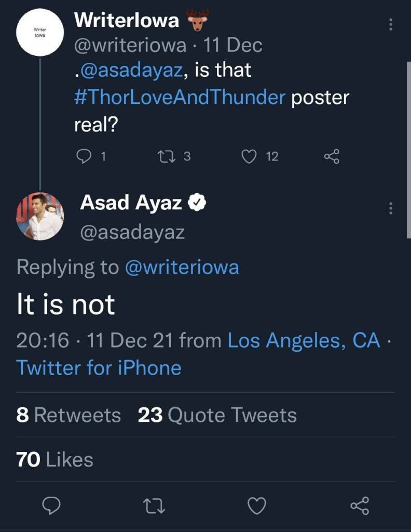The image size is (411, 532).
Task: Open @writeriowa link in Replying to line
Action: pyautogui.click(x=182, y=267)
